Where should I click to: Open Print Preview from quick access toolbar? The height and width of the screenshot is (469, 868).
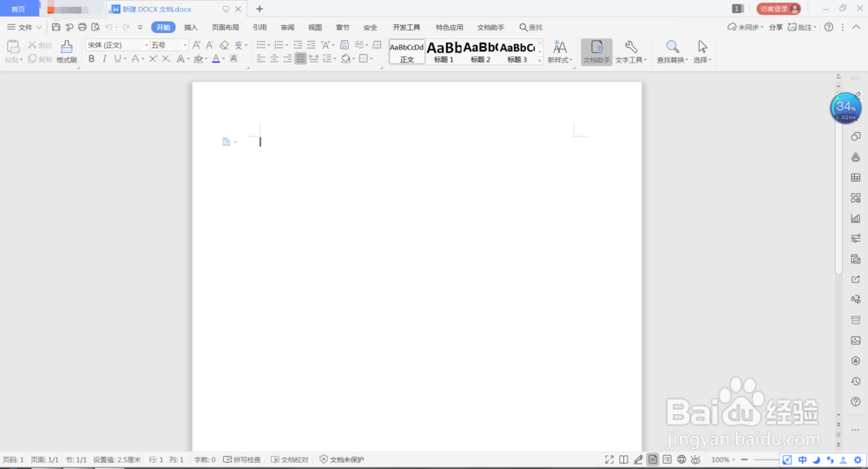[95, 27]
